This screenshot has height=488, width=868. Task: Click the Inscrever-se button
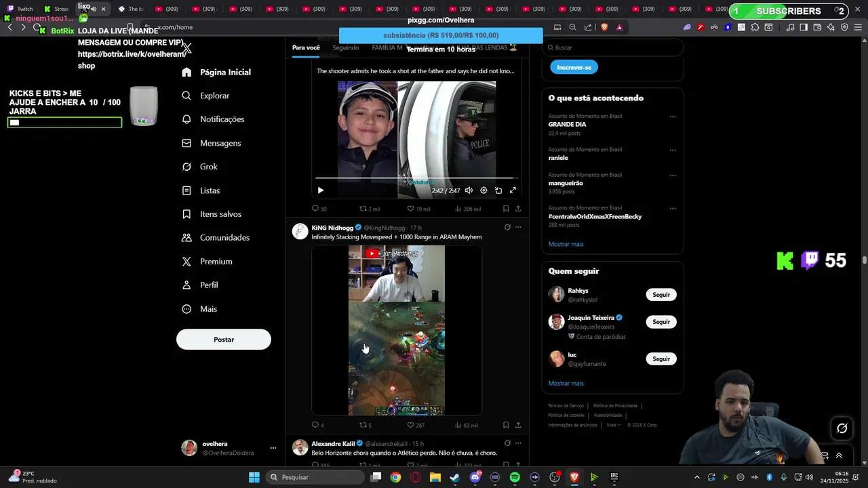click(x=574, y=67)
